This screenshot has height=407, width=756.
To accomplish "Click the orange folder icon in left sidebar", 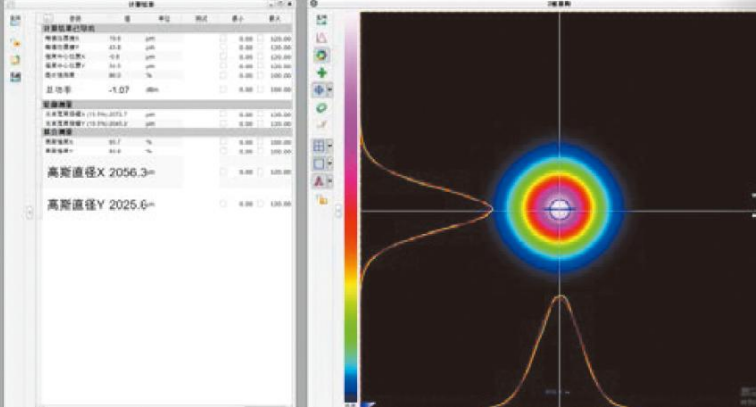I will click(x=15, y=44).
